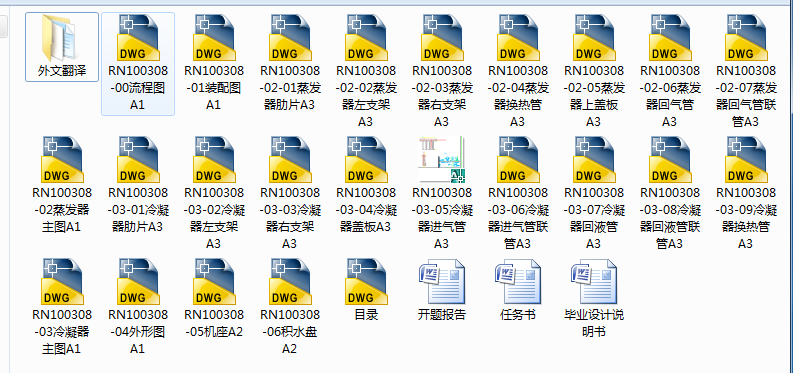Screen dimensions: 793x373
Task: Select the RN100308-02-02蒸发器左支架A3 DWG icon
Action: (x=366, y=38)
